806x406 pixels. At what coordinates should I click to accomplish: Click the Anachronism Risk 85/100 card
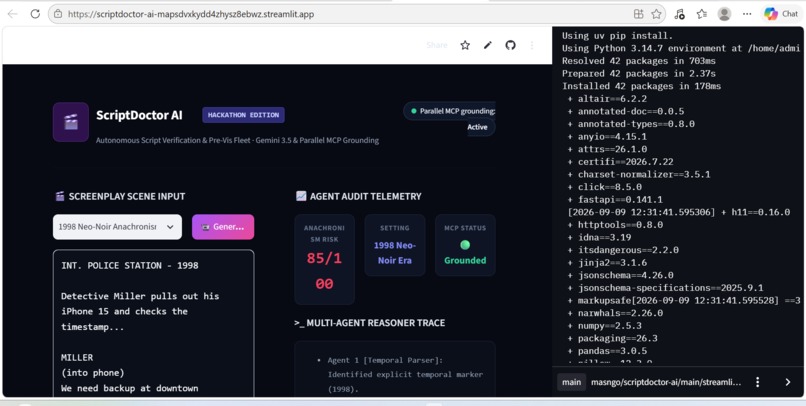click(324, 260)
